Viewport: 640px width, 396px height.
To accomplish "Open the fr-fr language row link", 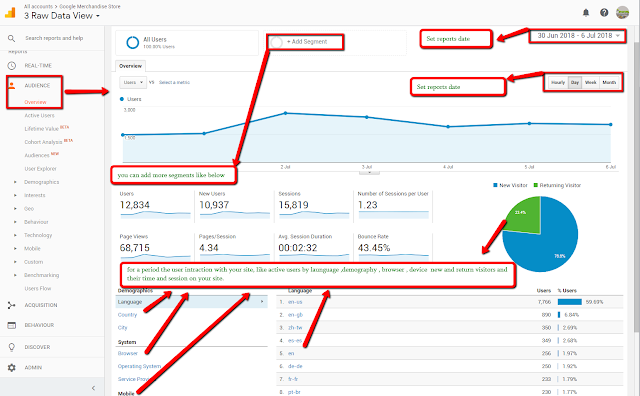I will 293,379.
